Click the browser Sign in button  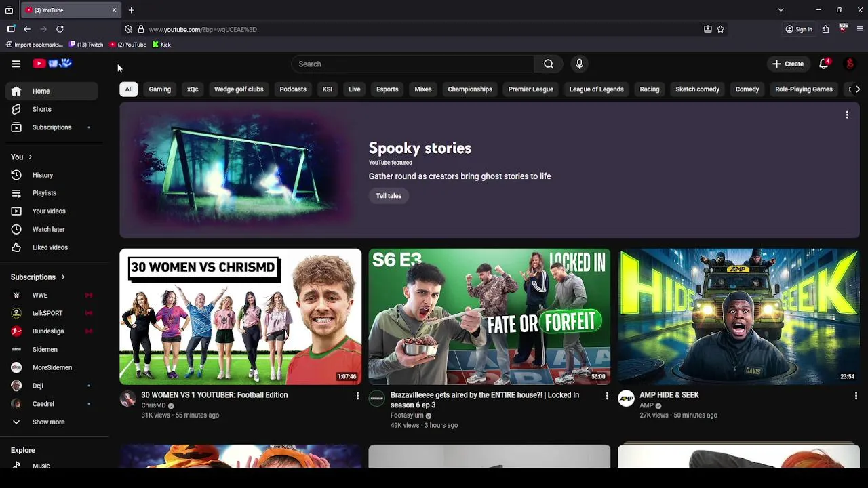pos(799,29)
